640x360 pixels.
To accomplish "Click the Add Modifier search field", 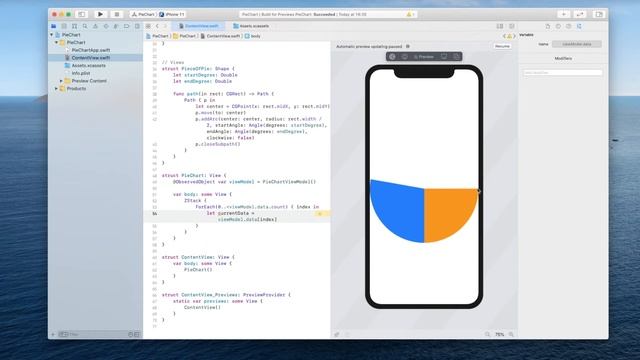I will pyautogui.click(x=563, y=73).
